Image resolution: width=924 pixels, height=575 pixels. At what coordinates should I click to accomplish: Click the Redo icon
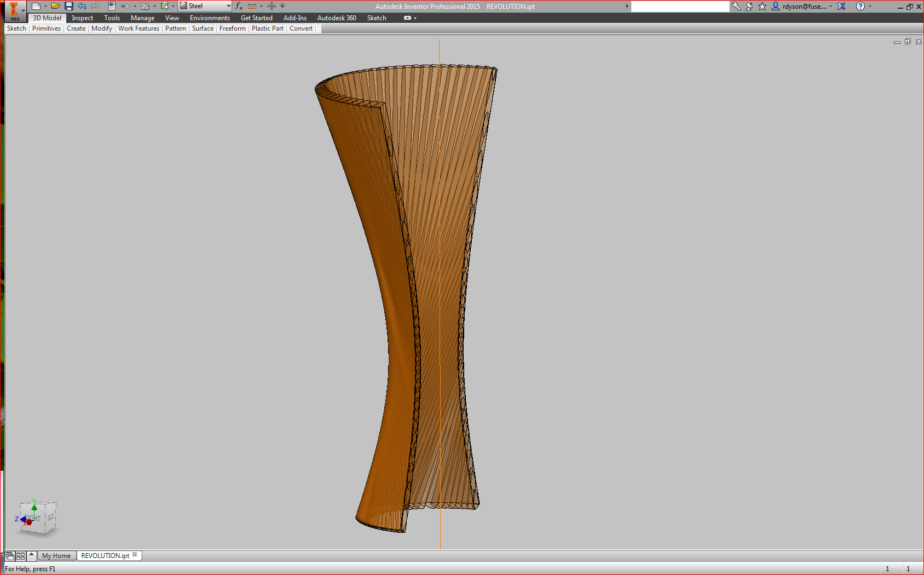tap(95, 6)
